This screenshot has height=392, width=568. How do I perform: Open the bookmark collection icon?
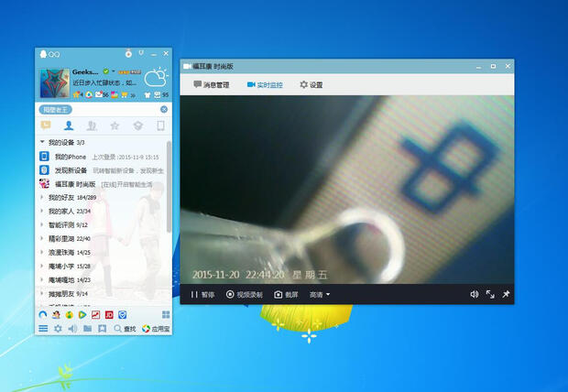(103, 329)
